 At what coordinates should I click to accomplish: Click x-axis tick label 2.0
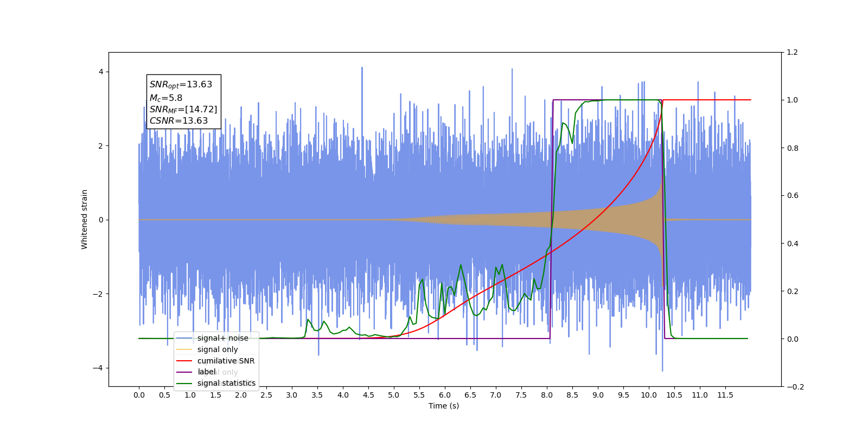click(x=241, y=395)
